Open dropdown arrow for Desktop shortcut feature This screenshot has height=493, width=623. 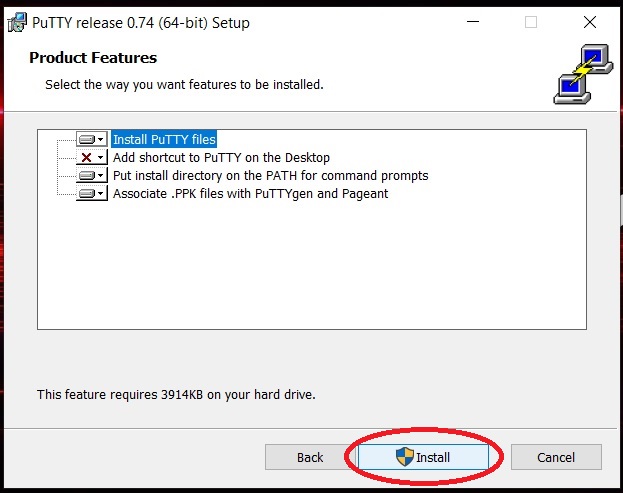[x=101, y=158]
